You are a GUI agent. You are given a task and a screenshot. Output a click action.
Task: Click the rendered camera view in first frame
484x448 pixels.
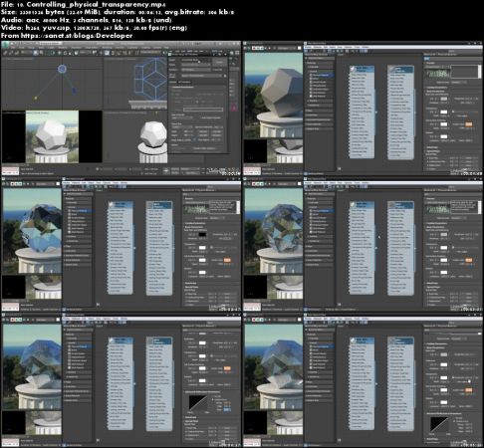(x=52, y=136)
